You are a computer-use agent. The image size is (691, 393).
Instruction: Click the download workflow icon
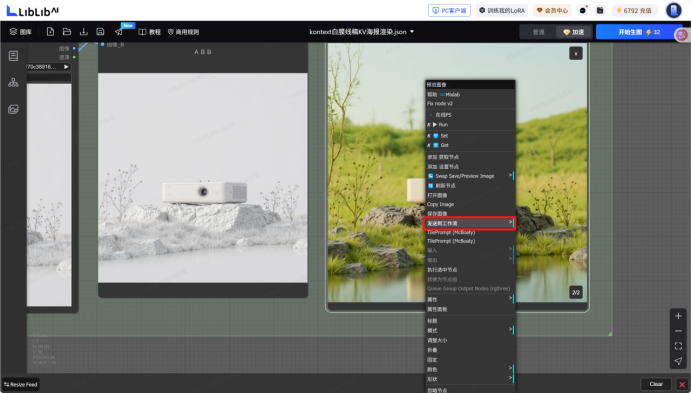click(x=83, y=32)
